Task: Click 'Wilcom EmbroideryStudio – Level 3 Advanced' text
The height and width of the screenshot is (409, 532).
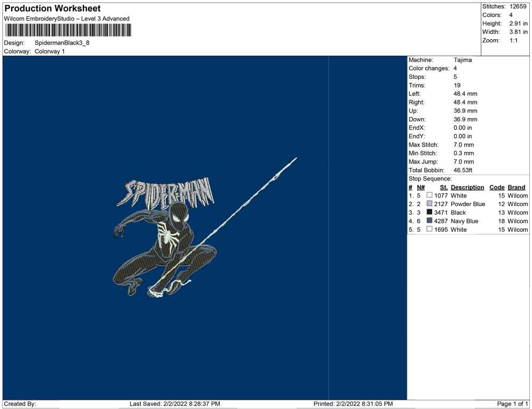Action: click(x=67, y=19)
